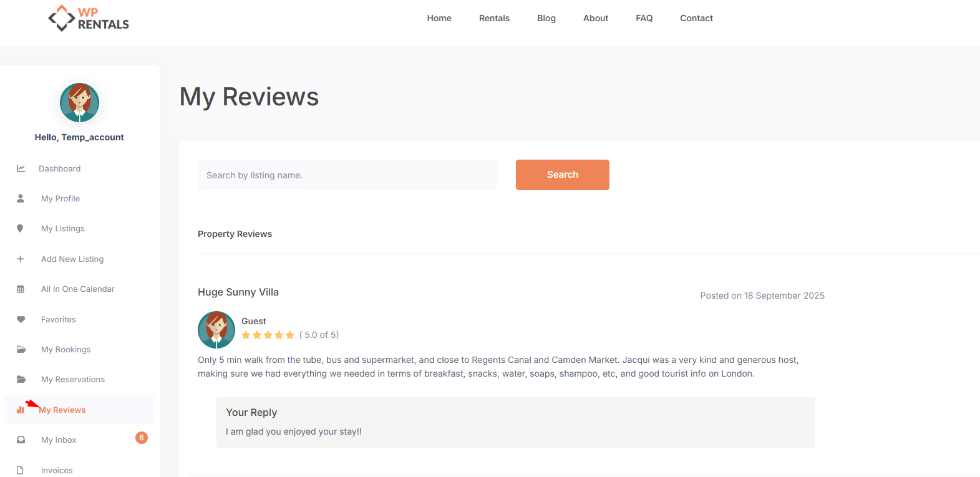Focus the Search by listing name field
The width and height of the screenshot is (980, 477).
(347, 175)
